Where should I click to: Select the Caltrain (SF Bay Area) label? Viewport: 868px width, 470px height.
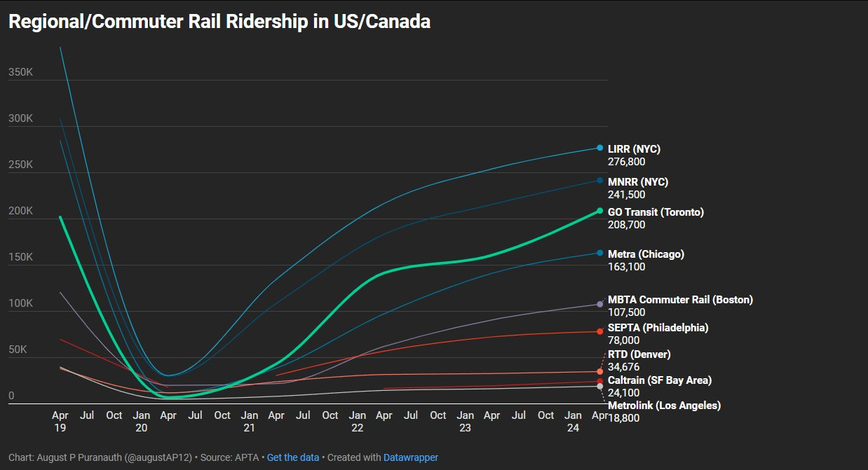[659, 380]
